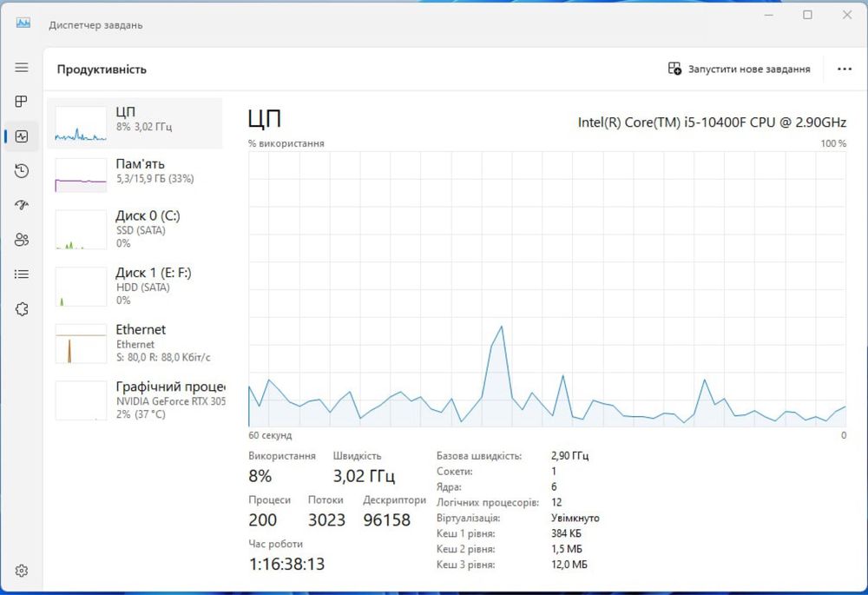Image resolution: width=868 pixels, height=595 pixels.
Task: Open the Users page icon
Action: (x=22, y=240)
